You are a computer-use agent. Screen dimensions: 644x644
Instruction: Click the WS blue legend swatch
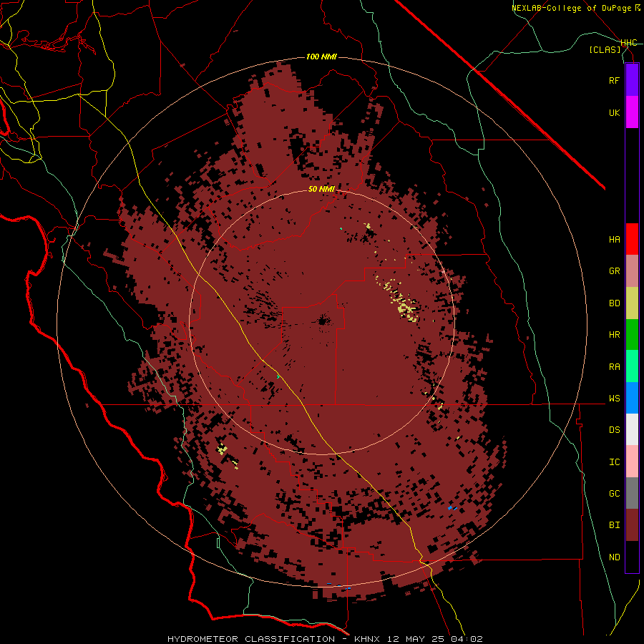(x=632, y=398)
